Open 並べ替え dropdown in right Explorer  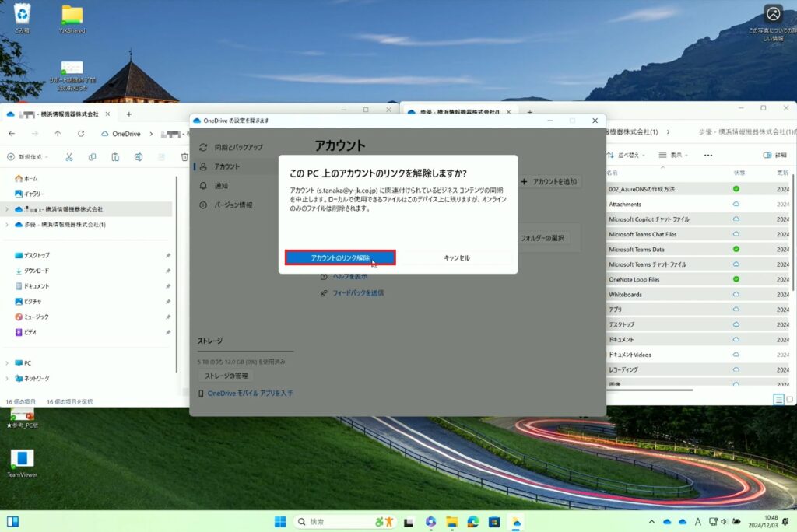coord(627,155)
